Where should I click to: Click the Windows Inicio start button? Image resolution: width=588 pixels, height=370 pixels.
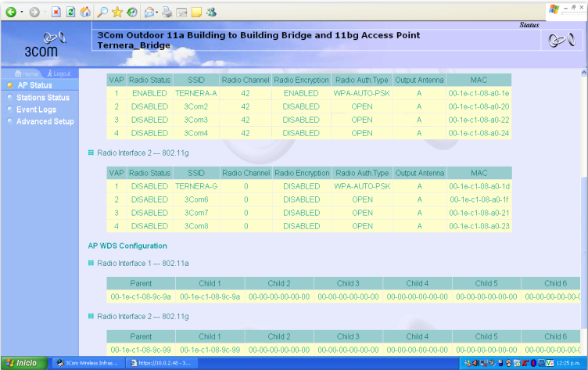(x=22, y=363)
